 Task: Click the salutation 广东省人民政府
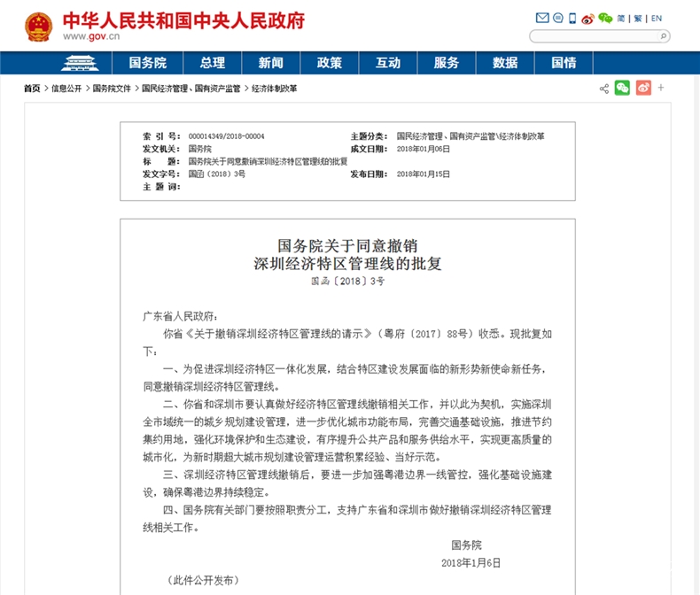pos(180,317)
